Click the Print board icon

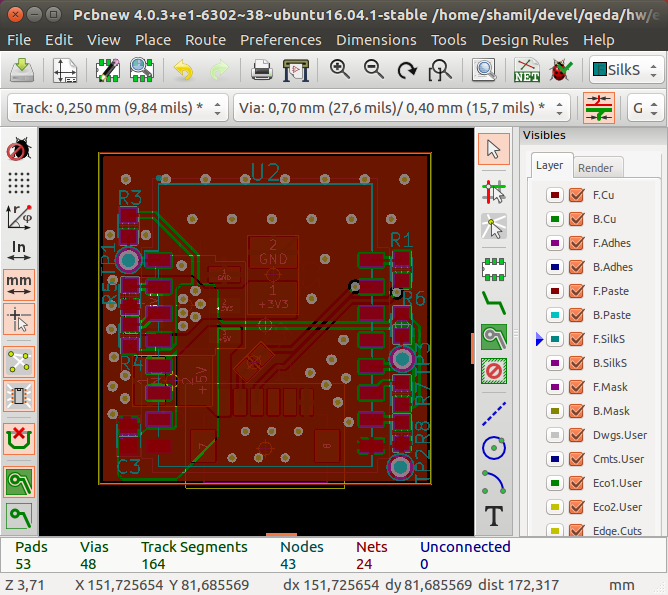261,70
